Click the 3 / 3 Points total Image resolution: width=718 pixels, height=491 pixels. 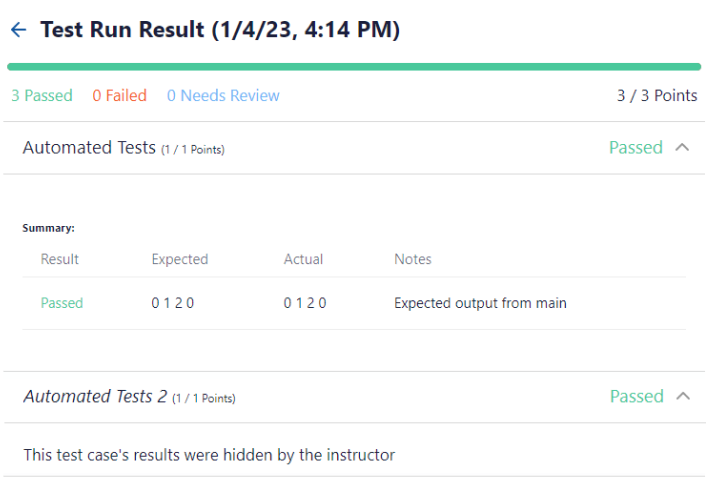657,96
